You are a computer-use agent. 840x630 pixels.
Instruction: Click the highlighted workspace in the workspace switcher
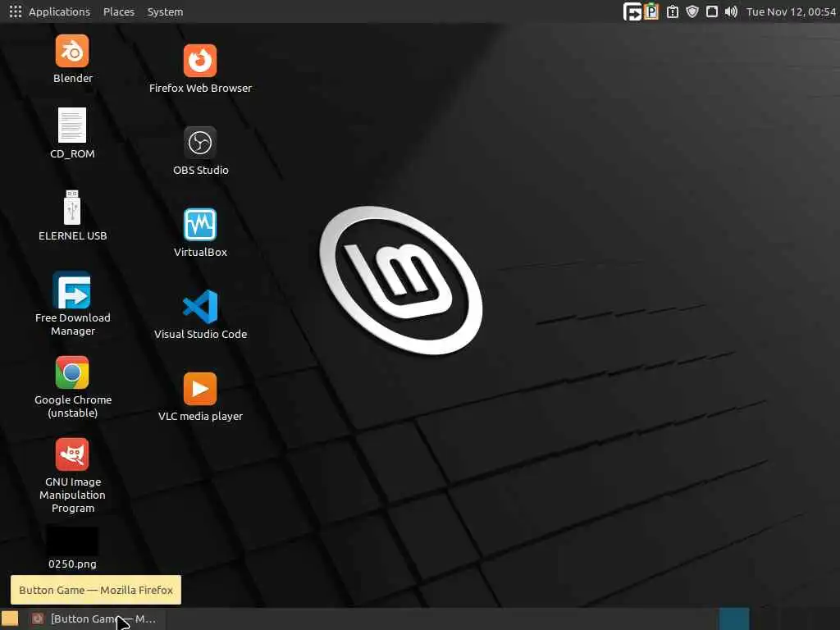click(x=734, y=619)
